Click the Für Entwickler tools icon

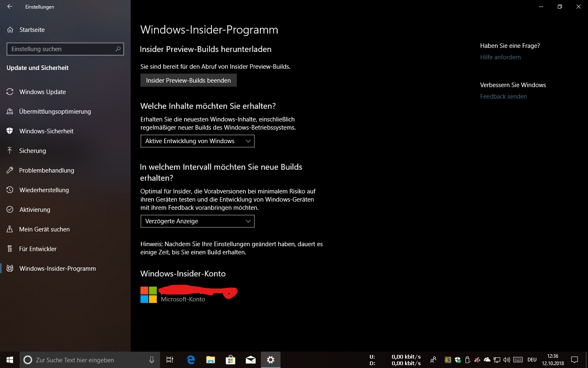[10, 249]
